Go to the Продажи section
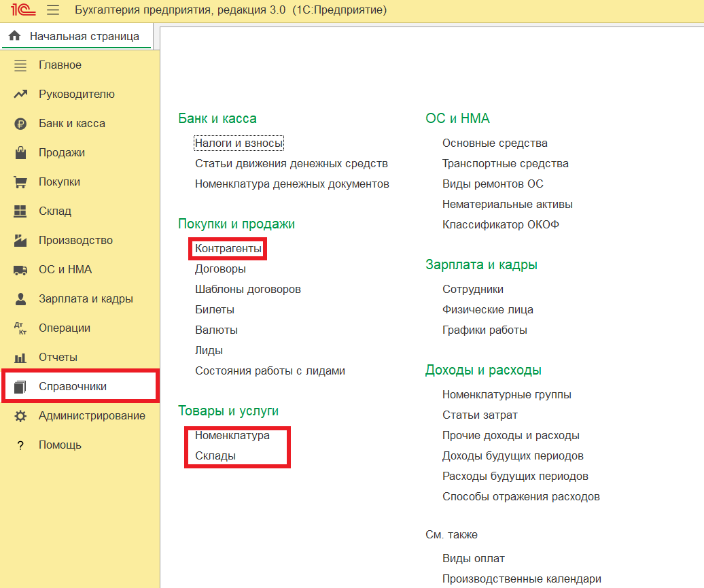Screen dimensions: 704x588 pyautogui.click(x=62, y=153)
